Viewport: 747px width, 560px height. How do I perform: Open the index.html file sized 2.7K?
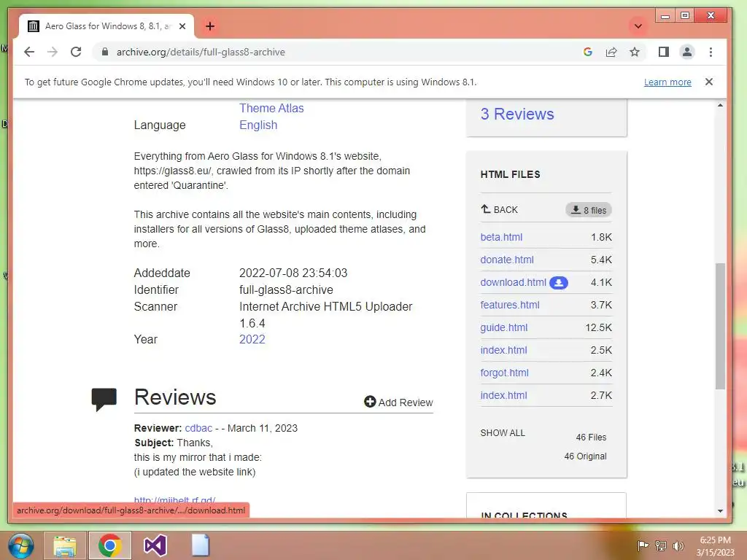click(x=503, y=395)
